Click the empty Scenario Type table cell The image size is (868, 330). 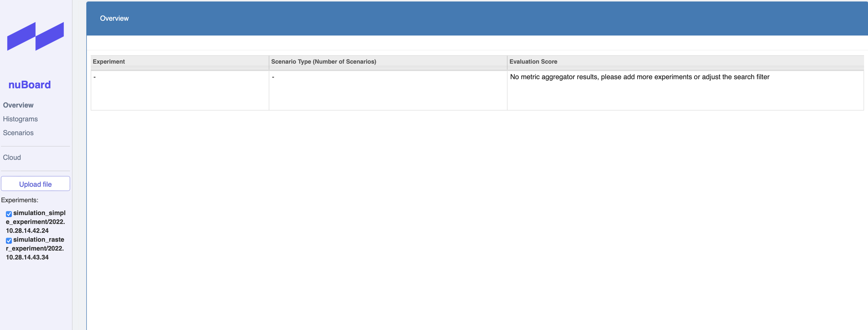pos(387,90)
